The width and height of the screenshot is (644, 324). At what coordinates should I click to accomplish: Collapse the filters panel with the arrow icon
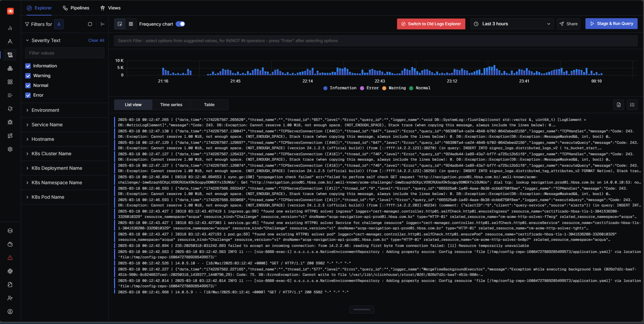point(103,24)
